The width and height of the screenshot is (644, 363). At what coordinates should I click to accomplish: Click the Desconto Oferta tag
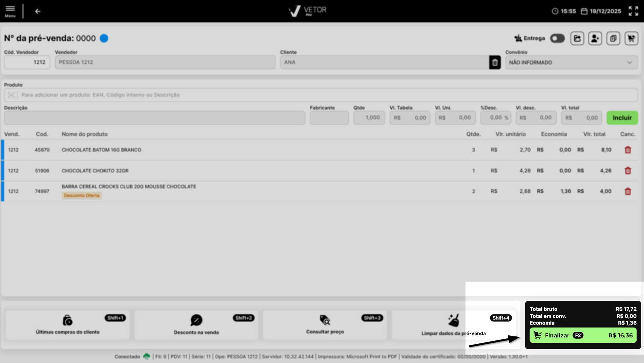tap(81, 196)
